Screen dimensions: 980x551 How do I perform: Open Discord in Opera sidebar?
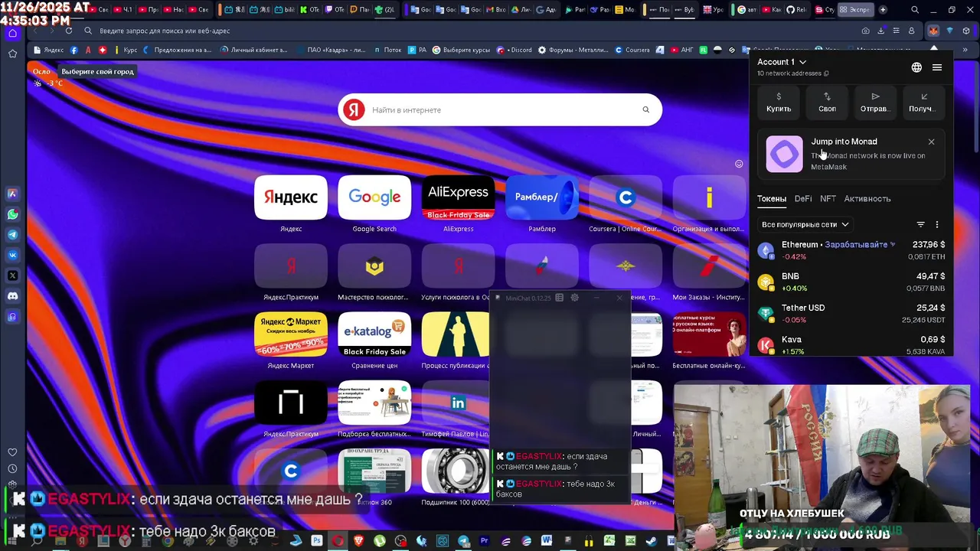pyautogui.click(x=12, y=295)
